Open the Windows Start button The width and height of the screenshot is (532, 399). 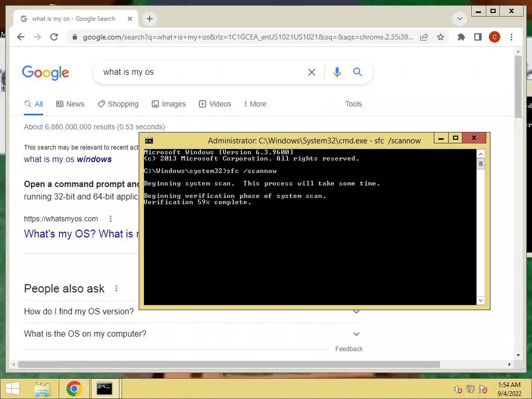tap(12, 389)
